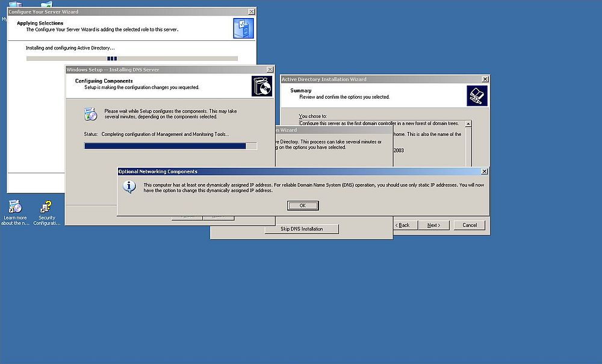
Task: Close the Configure Your Server Wizard window
Action: point(252,12)
